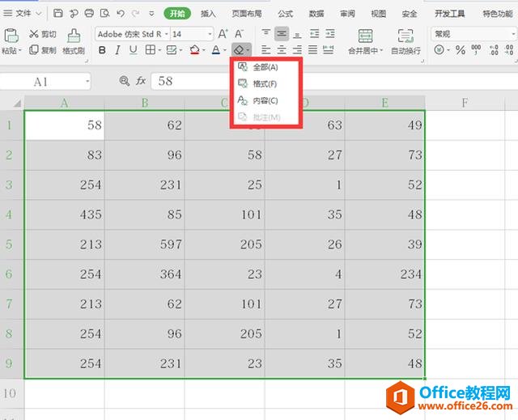The height and width of the screenshot is (420, 518).
Task: Click the Print icon in quick toolbar
Action: pos(89,13)
